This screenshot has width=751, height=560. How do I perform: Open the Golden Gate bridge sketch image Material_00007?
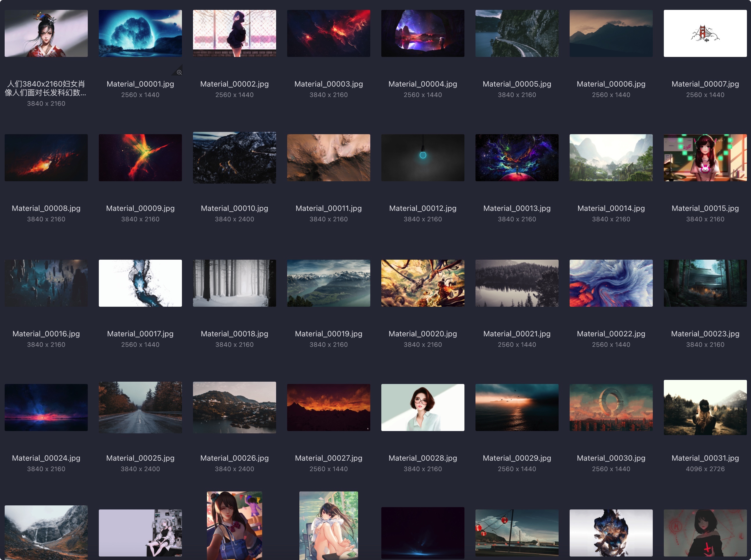pyautogui.click(x=705, y=33)
